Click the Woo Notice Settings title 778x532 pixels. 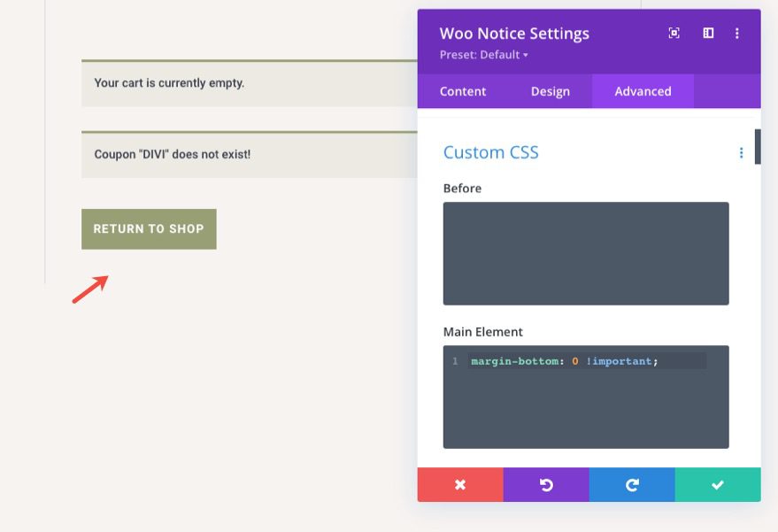point(514,33)
